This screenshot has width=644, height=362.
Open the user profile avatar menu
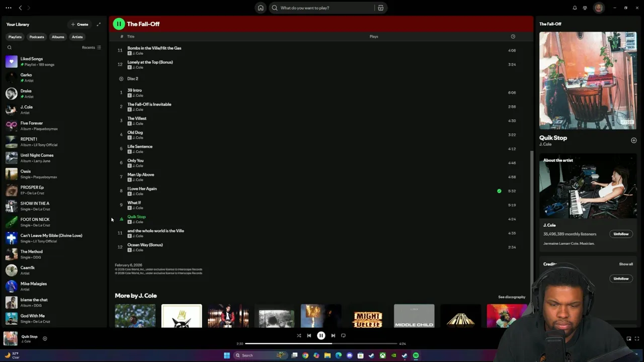(598, 8)
